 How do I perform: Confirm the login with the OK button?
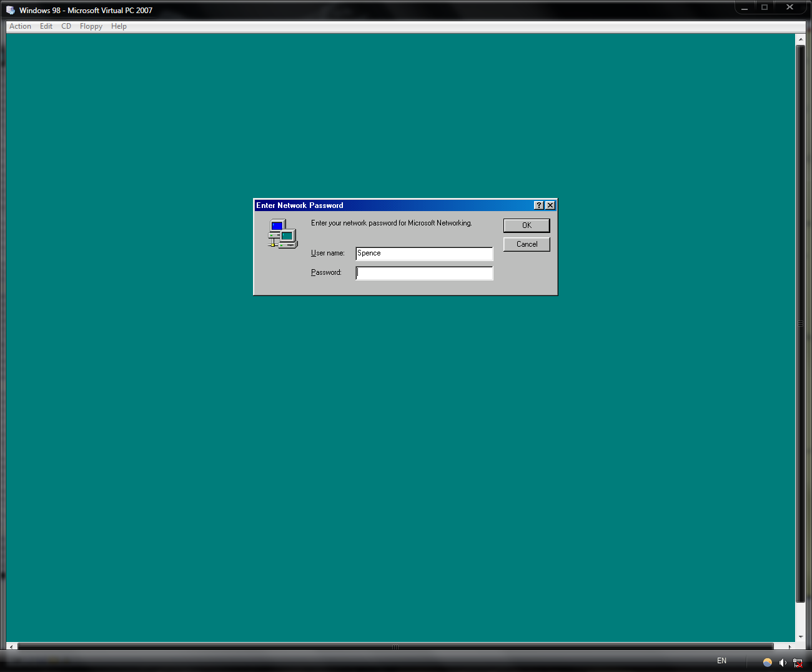coord(527,225)
